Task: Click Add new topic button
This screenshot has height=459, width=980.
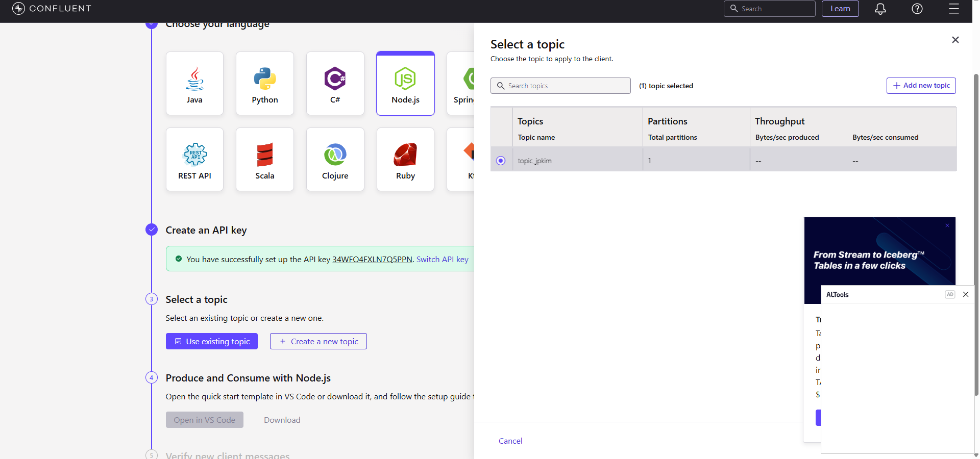Action: 921,86
